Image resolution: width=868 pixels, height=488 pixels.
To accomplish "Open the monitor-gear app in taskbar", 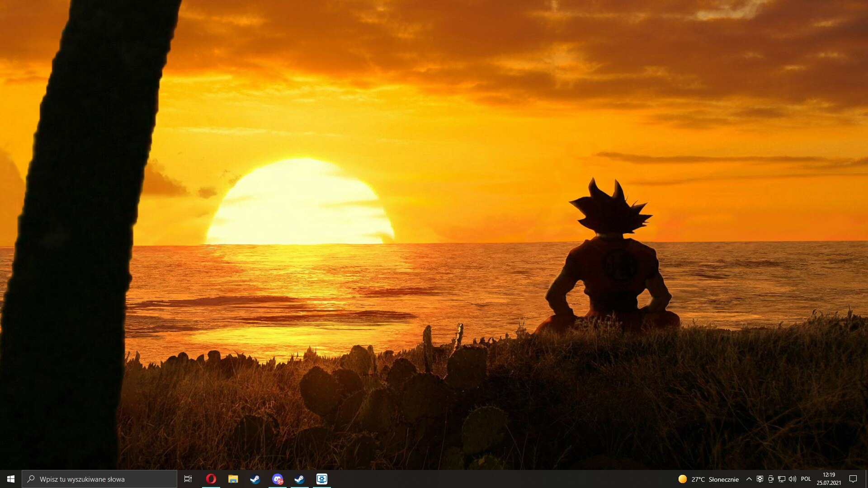I will (321, 479).
